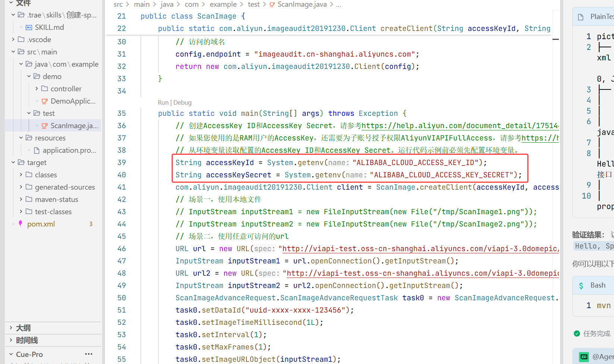Click 任务完成 status text
The width and height of the screenshot is (614, 364).
(x=597, y=333)
